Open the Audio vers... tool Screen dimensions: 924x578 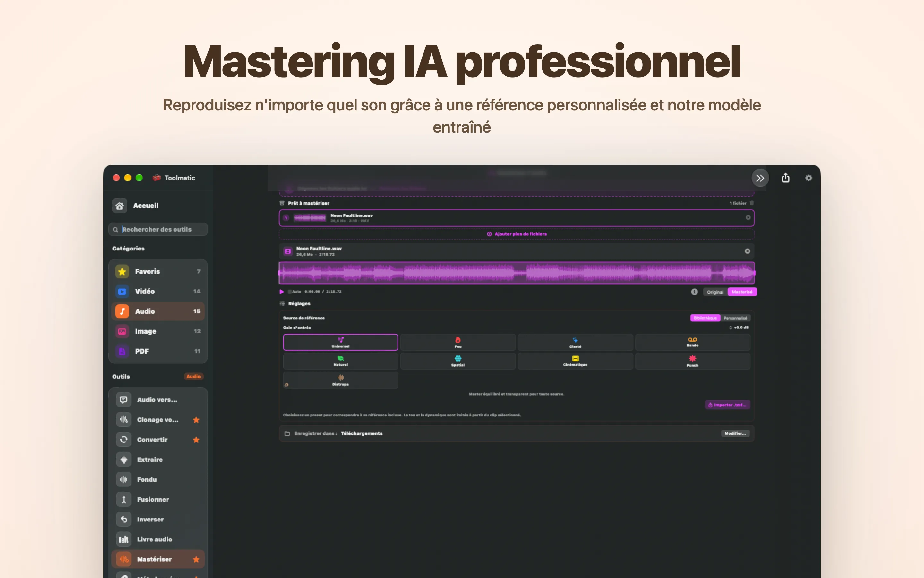click(x=158, y=399)
